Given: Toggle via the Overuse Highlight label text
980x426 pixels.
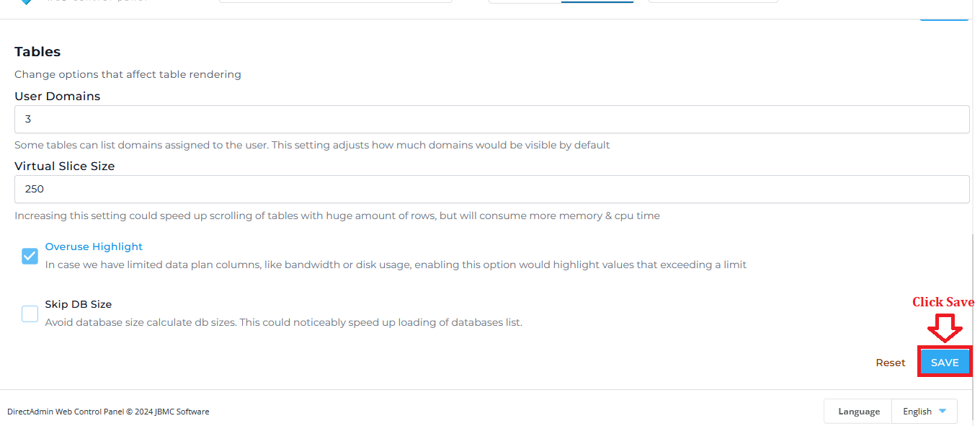Looking at the screenshot, I should click(94, 247).
